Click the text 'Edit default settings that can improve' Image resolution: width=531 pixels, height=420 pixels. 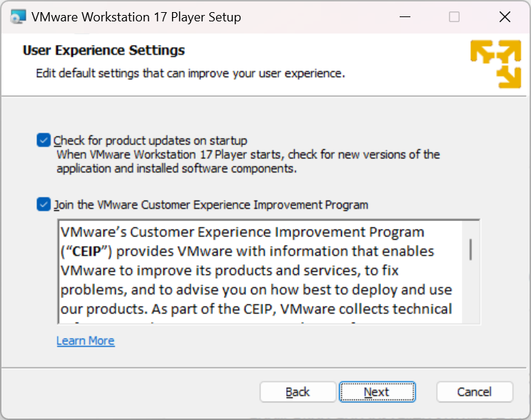point(133,73)
